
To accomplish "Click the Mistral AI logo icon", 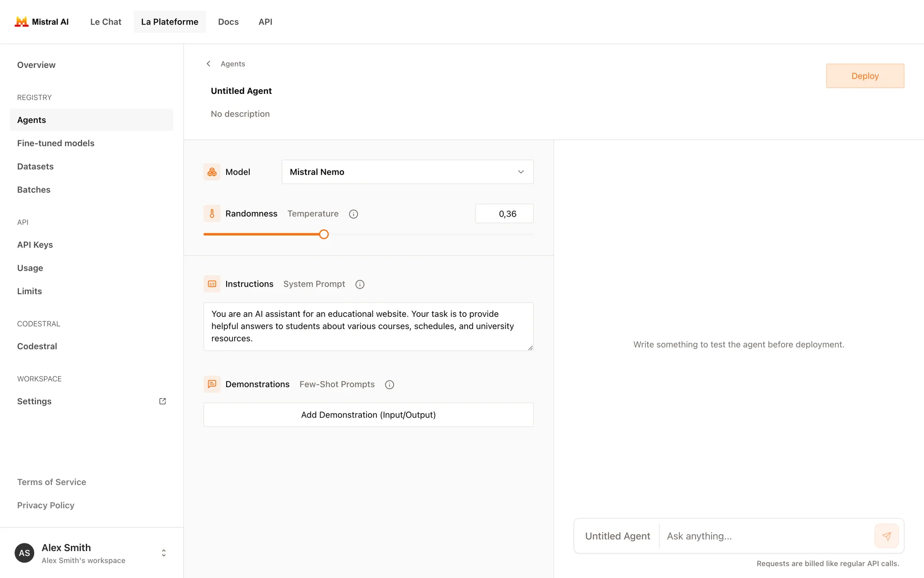I will coord(21,22).
